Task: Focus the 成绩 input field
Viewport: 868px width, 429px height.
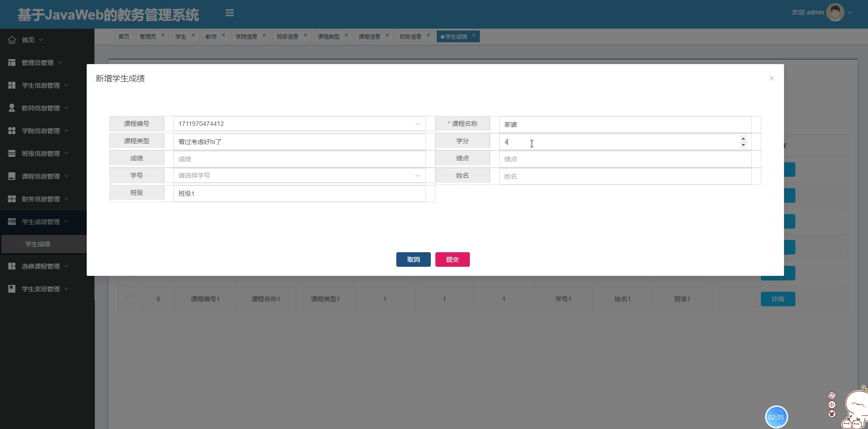Action: tap(300, 159)
